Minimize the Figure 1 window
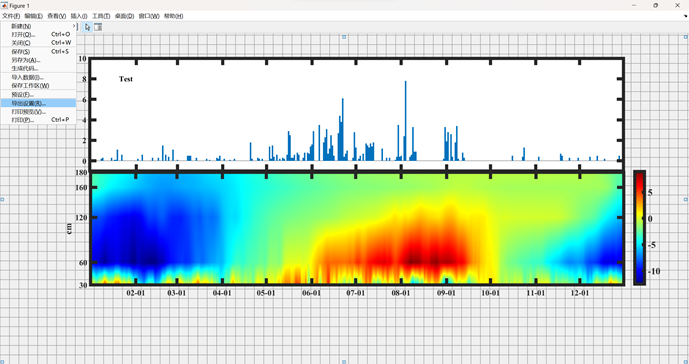 634,5
